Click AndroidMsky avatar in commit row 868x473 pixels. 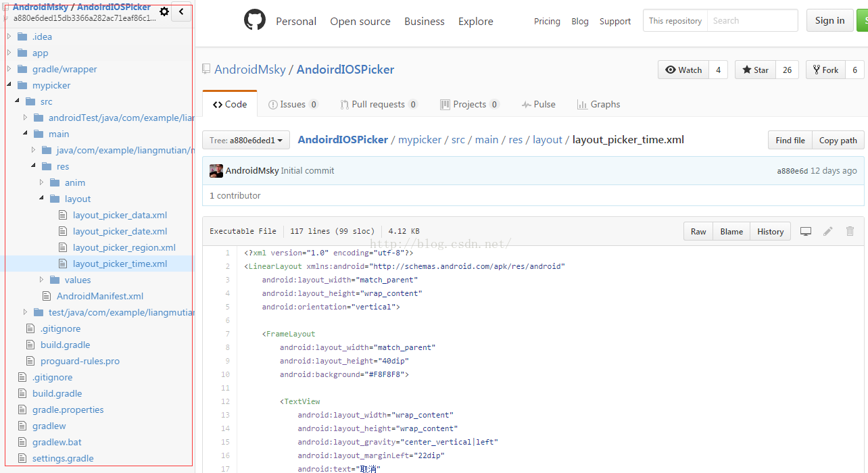tap(216, 171)
